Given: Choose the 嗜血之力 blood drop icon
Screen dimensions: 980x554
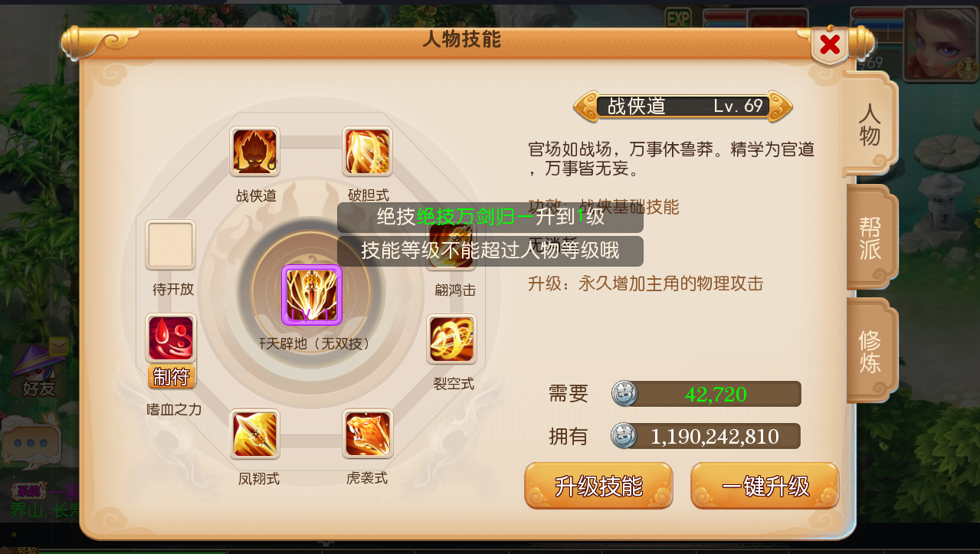Looking at the screenshot, I should (x=171, y=339).
